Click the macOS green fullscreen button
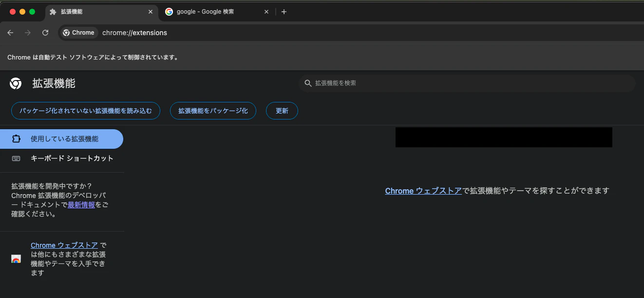Screen dimensions: 644x298 tap(32, 12)
